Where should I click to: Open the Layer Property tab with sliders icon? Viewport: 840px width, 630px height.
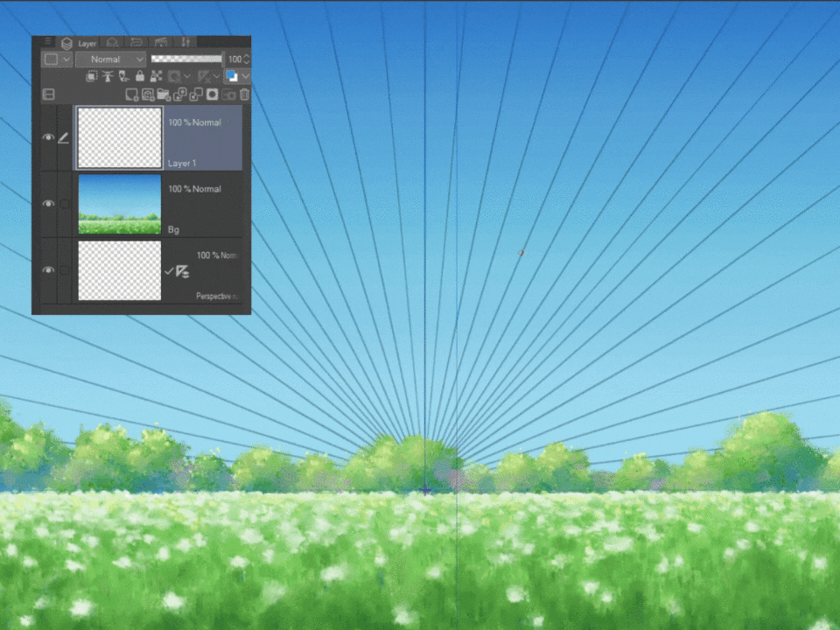[x=185, y=42]
